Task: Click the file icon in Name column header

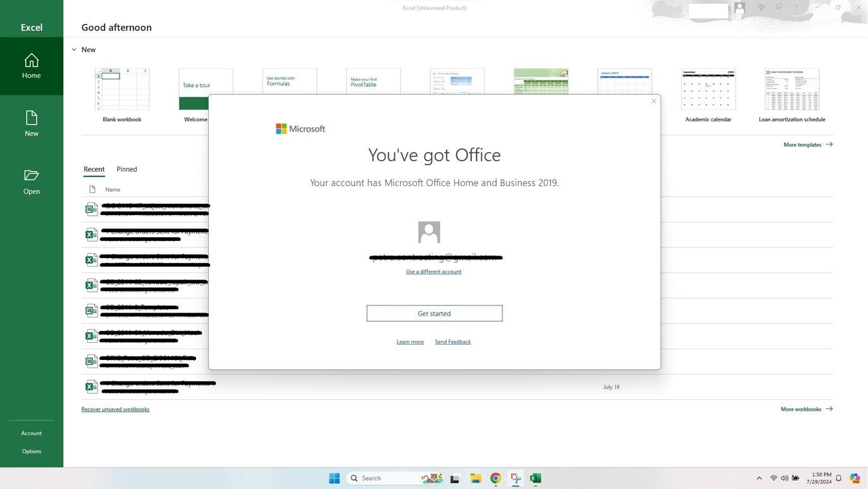Action: 92,189
